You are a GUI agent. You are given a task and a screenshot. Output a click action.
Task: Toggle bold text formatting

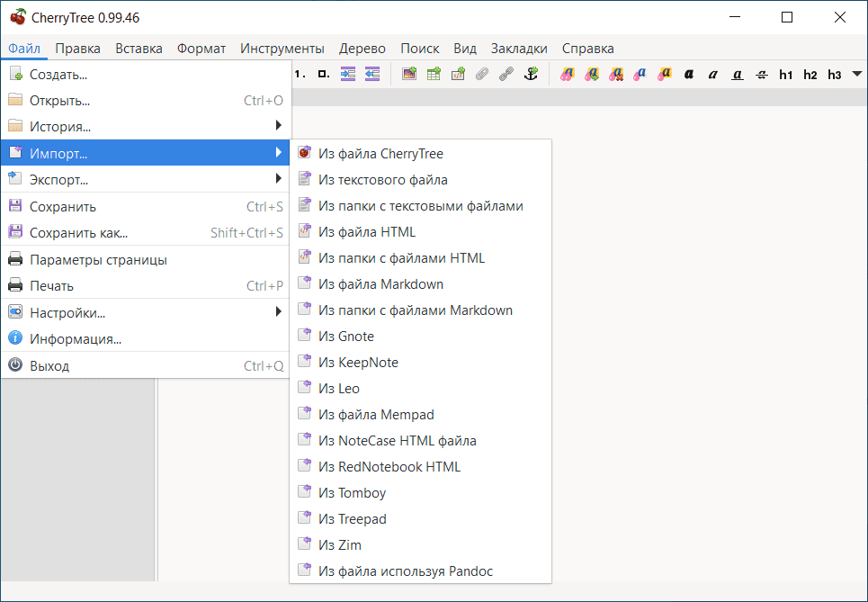pos(689,74)
